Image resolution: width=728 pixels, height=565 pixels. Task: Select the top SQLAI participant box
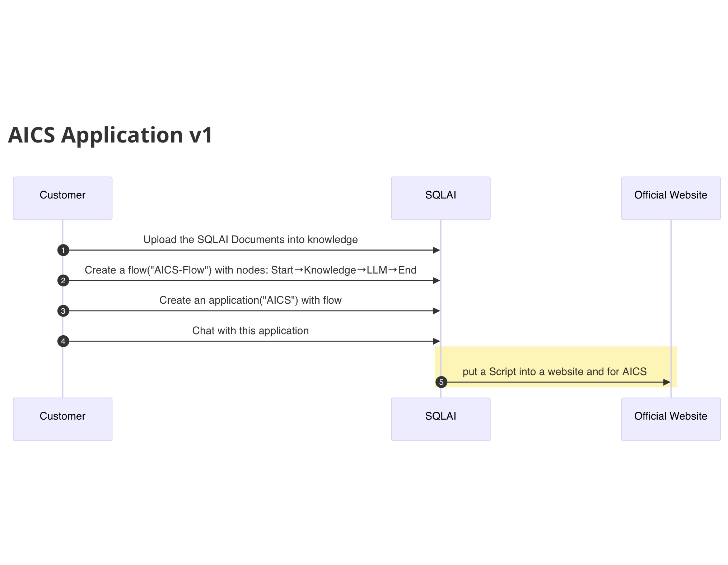(440, 198)
